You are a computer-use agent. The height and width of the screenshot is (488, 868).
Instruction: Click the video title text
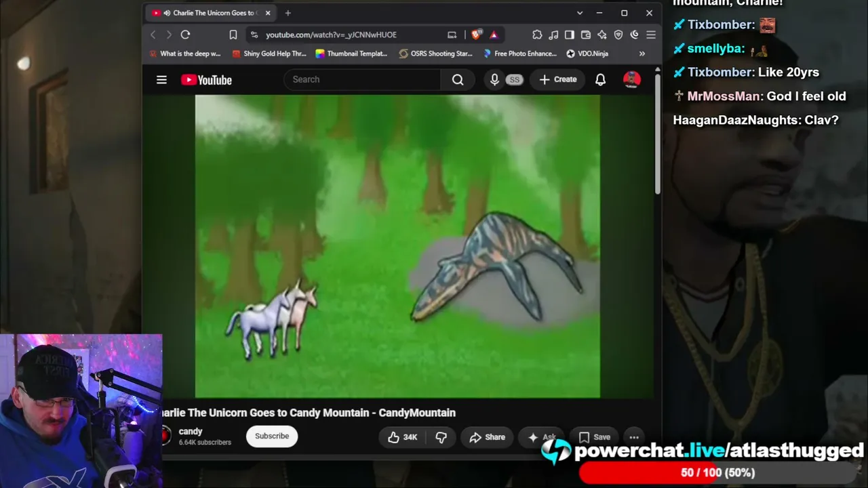[x=307, y=413]
